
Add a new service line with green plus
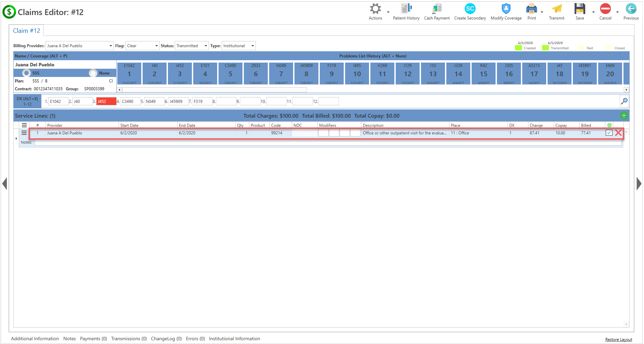pyautogui.click(x=624, y=116)
